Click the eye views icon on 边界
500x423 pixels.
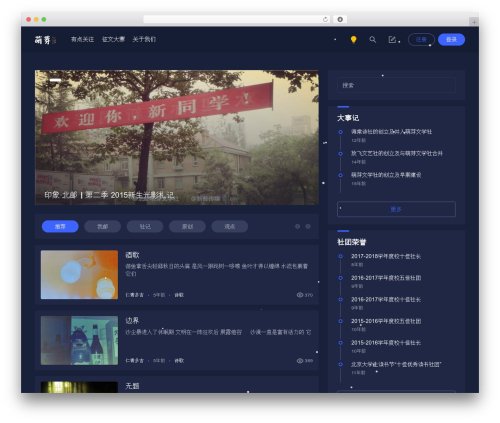[300, 361]
